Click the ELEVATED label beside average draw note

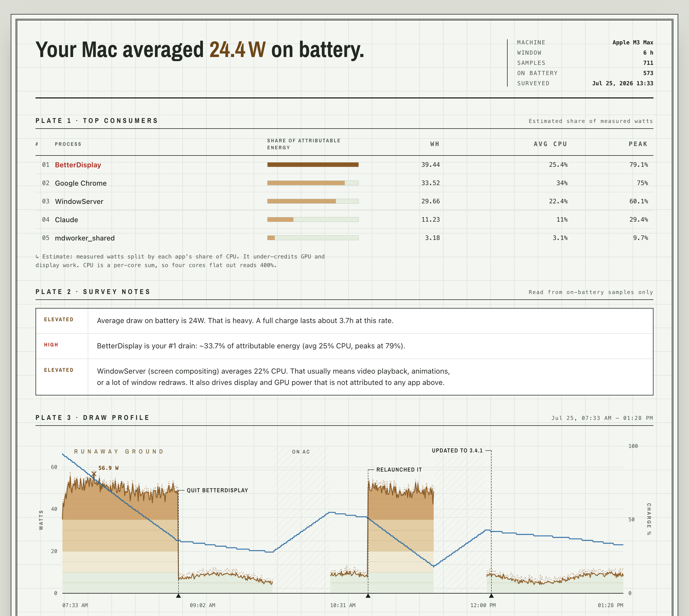(x=59, y=320)
